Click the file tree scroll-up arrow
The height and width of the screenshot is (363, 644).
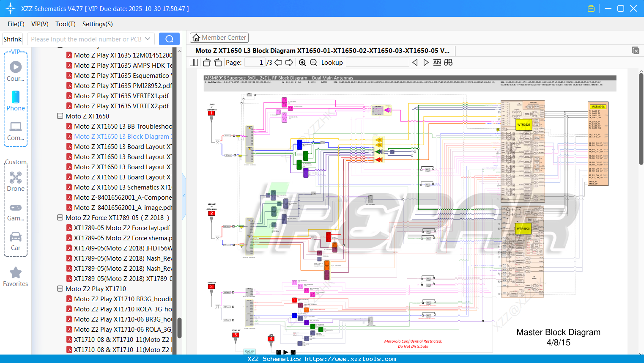tap(179, 51)
